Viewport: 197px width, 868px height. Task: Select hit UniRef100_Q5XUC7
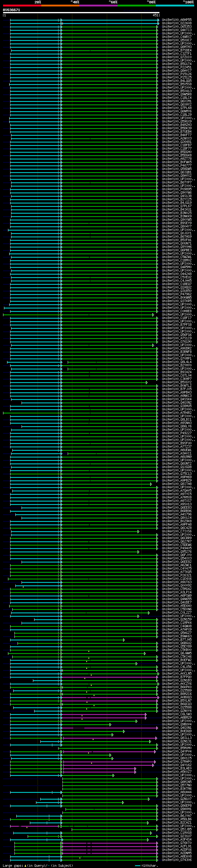click(x=177, y=40)
